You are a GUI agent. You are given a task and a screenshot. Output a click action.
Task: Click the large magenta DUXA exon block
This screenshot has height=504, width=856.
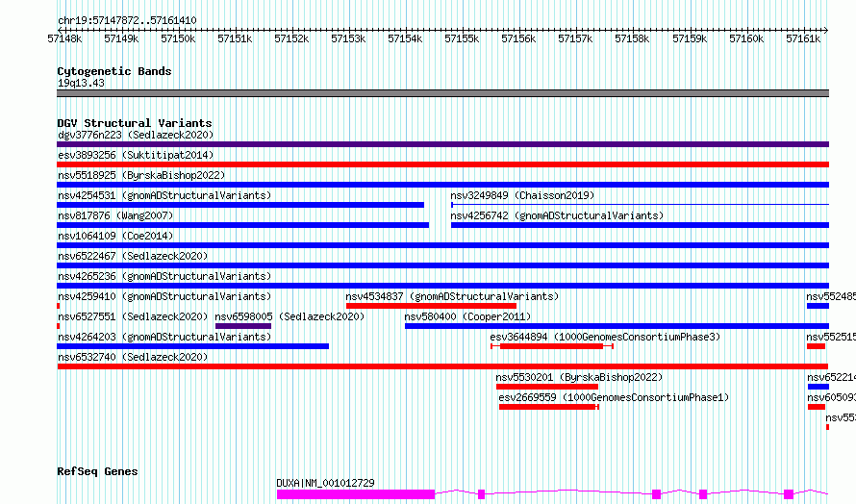pos(356,494)
